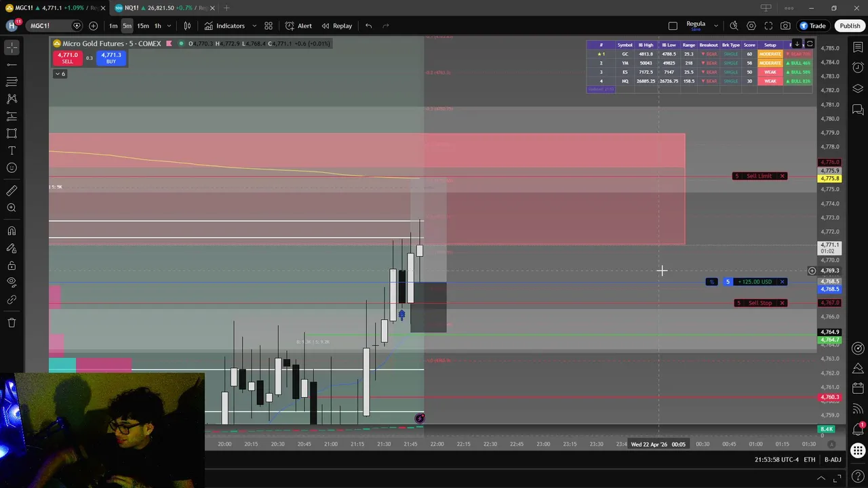The image size is (868, 488).
Task: Click the MGC1! symbol search field
Action: pyautogui.click(x=49, y=26)
